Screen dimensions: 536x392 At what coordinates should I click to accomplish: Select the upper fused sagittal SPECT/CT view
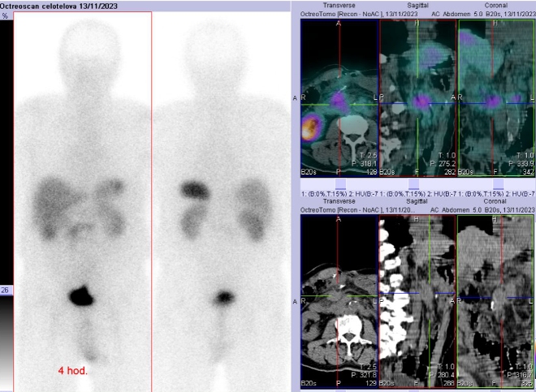click(x=417, y=97)
